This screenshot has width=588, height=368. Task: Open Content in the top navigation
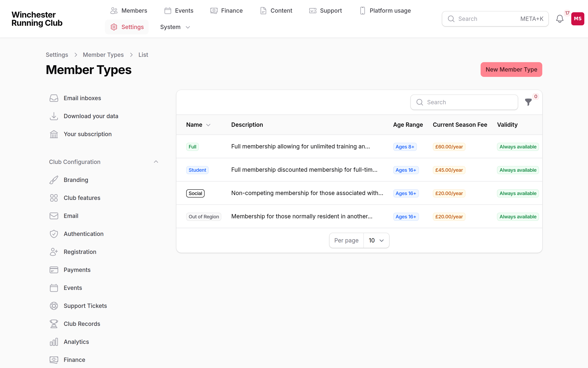(x=276, y=11)
